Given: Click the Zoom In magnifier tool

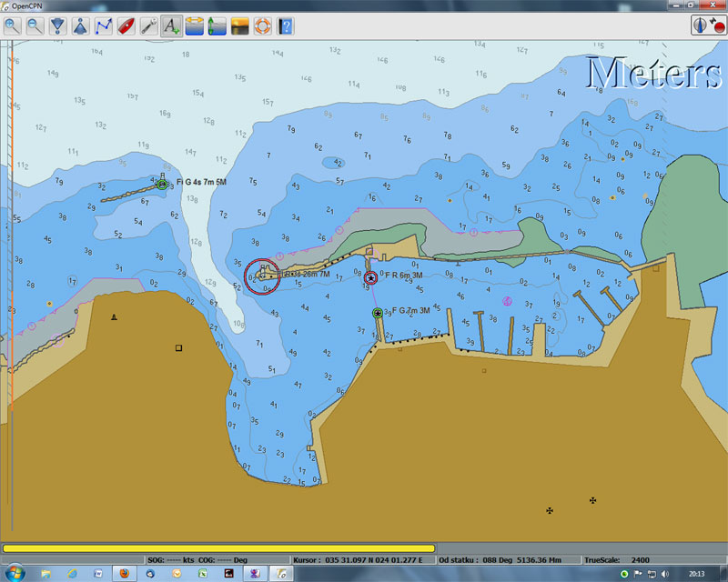Looking at the screenshot, I should 13,25.
